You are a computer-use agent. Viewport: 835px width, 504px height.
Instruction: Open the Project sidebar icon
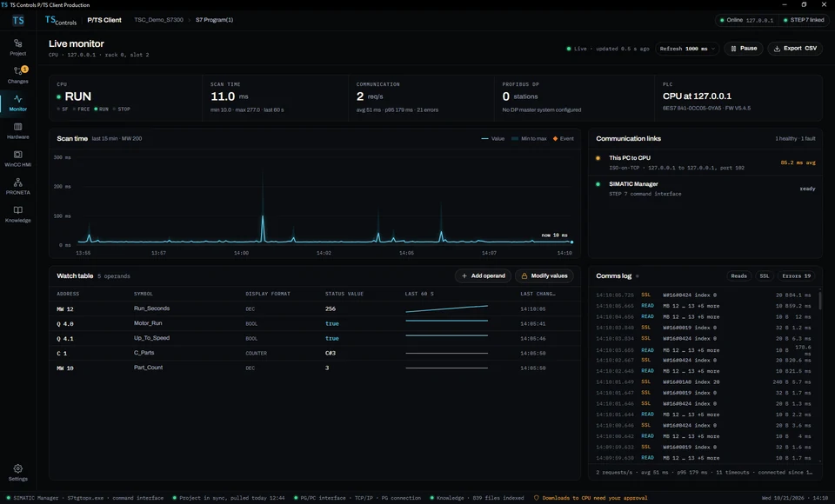[17, 47]
